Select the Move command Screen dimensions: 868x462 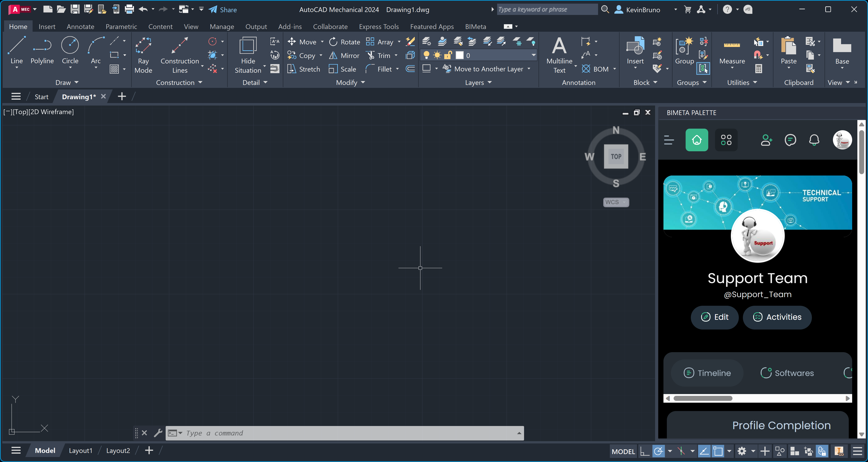(302, 42)
